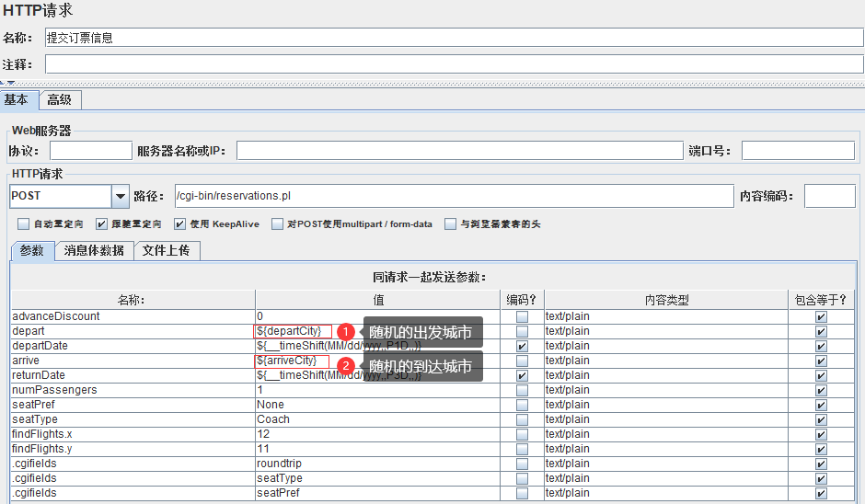Image resolution: width=865 pixels, height=504 pixels.
Task: Select the ${departCity} value cell
Action: 378,331
